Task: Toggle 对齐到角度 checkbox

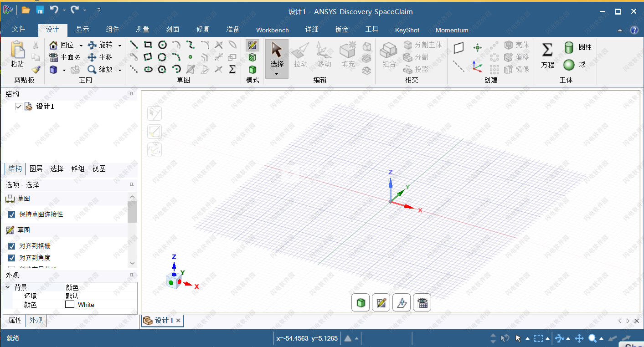Action: [x=12, y=258]
